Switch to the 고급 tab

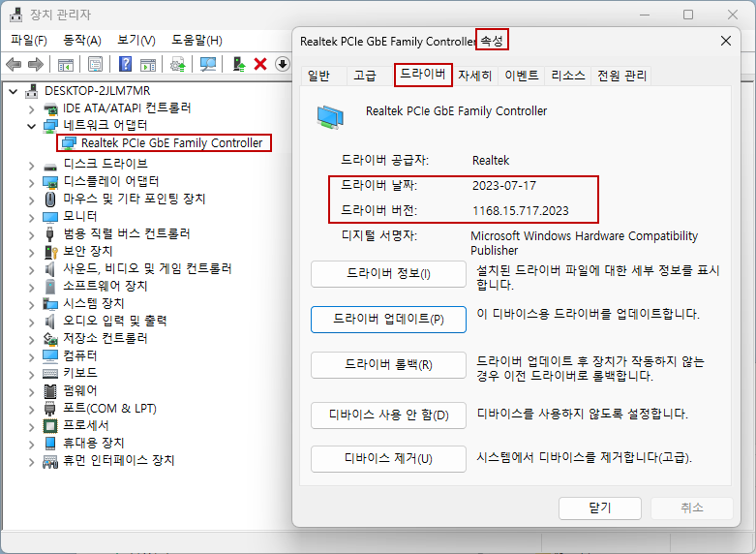tap(365, 76)
